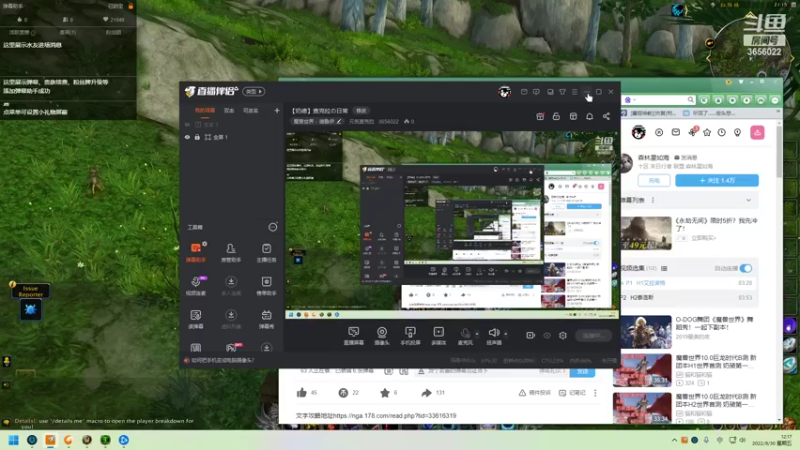Open history clock icon in browser page header

pyautogui.click(x=721, y=132)
